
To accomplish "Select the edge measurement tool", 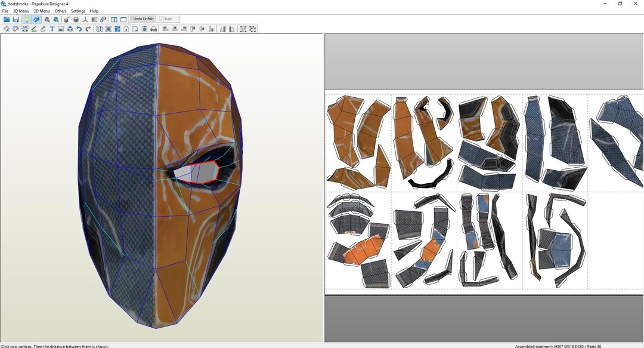I will (x=34, y=29).
